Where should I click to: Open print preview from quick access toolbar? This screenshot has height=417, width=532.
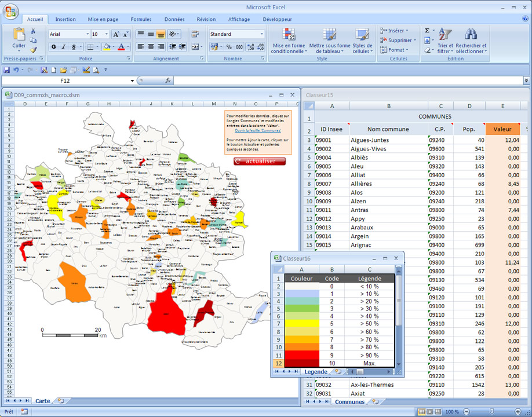click(x=96, y=70)
